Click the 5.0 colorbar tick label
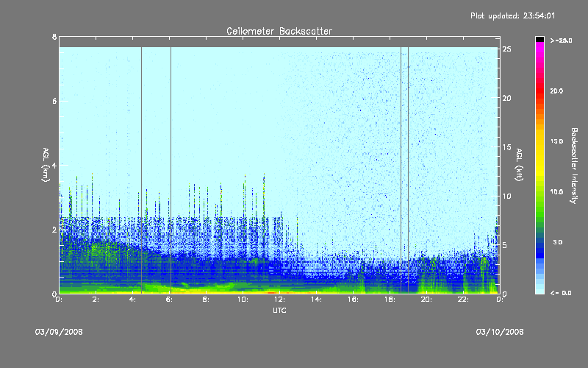The width and height of the screenshot is (588, 368). (558, 242)
